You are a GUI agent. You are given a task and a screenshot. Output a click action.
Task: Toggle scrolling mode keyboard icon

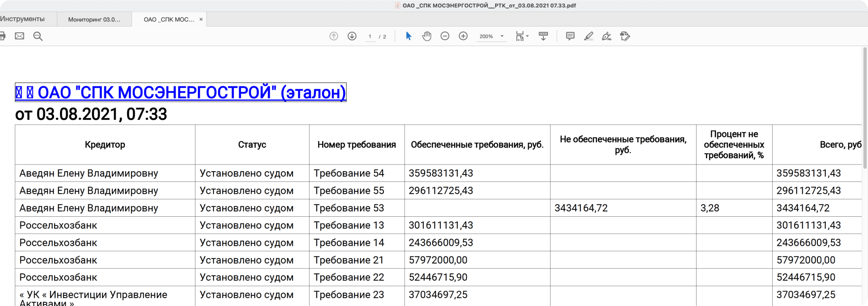coord(543,36)
